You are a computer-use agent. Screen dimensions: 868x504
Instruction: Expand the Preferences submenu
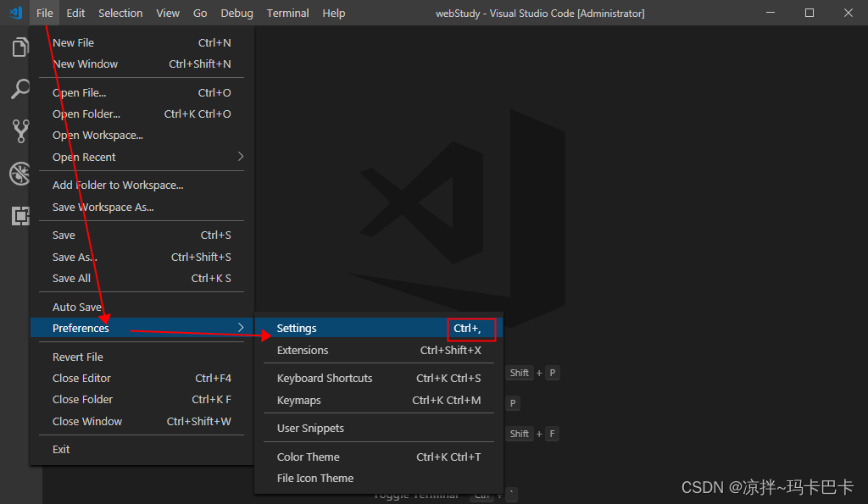click(x=142, y=328)
